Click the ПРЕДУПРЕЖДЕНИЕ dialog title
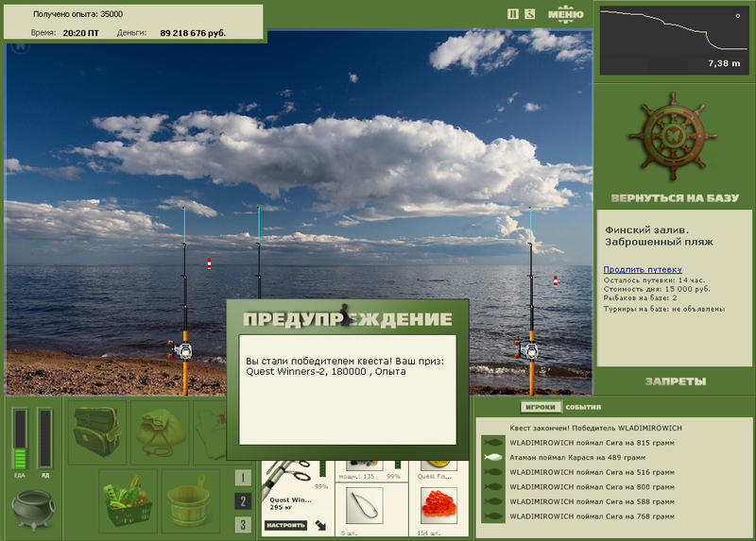 [x=348, y=319]
